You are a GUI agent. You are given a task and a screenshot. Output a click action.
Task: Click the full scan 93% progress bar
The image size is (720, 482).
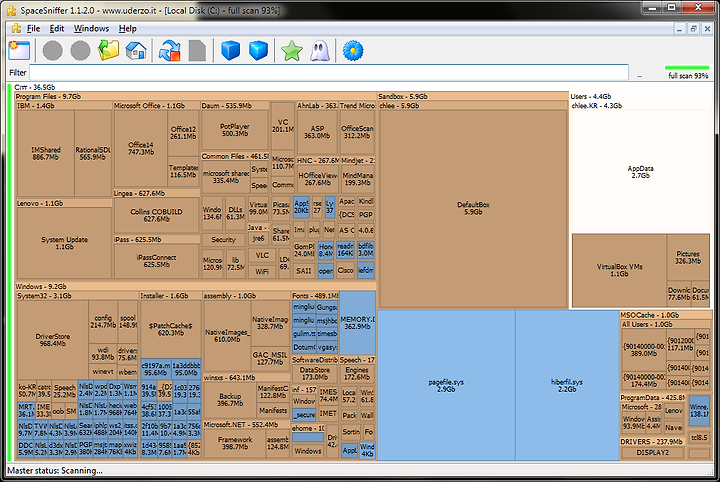(x=687, y=68)
